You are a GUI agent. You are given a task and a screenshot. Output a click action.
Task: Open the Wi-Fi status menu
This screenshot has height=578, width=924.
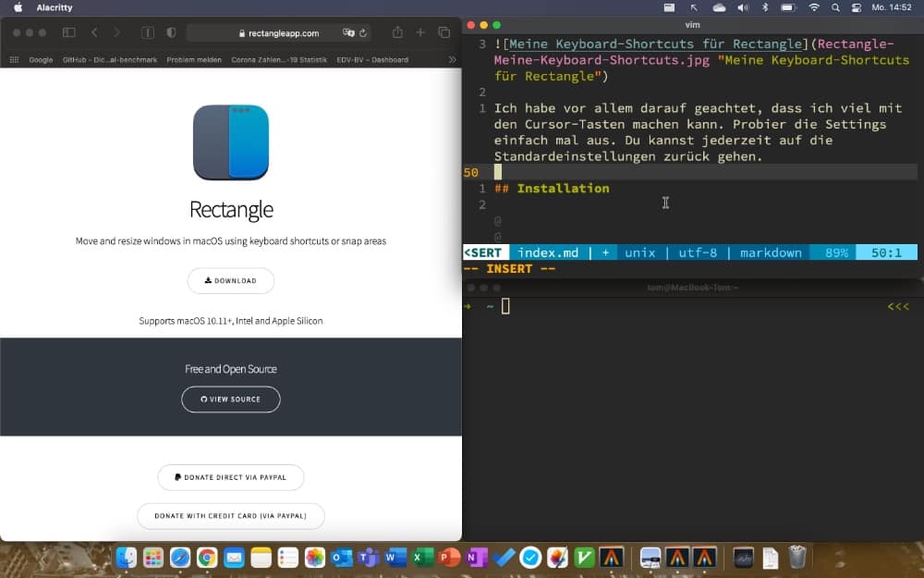[x=813, y=7]
